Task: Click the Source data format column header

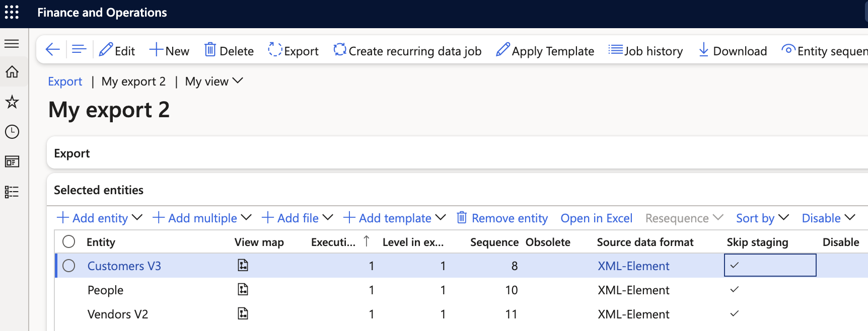Action: (x=645, y=242)
